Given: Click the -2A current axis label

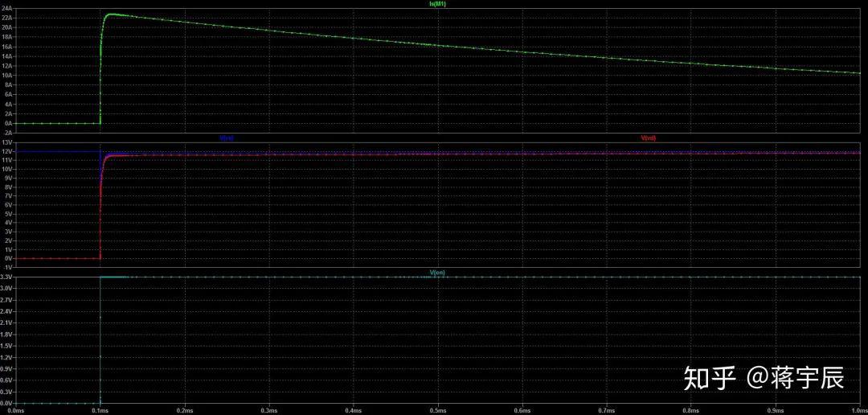Looking at the screenshot, I should [x=7, y=133].
